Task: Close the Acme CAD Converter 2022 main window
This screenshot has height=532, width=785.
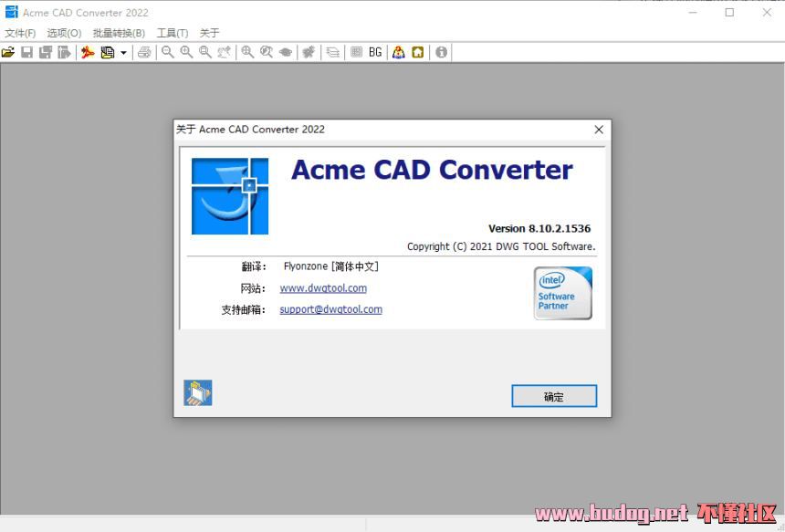Action: coord(767,13)
